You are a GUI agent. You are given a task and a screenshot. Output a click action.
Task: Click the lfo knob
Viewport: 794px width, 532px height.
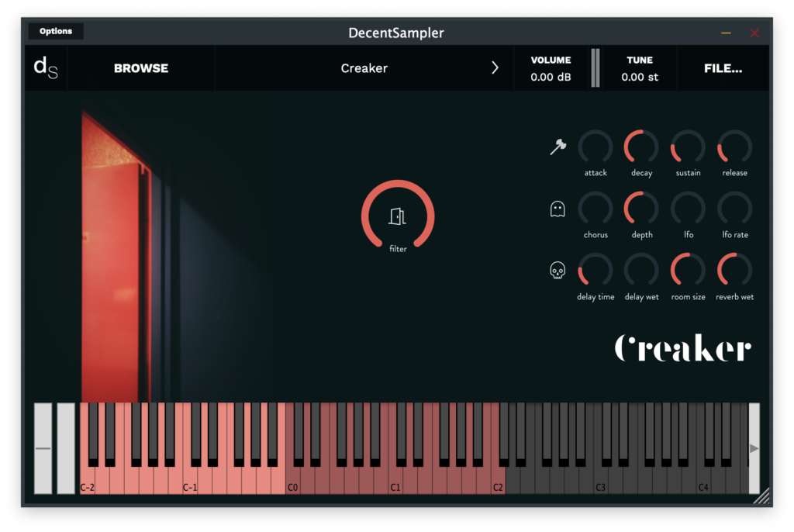point(689,209)
